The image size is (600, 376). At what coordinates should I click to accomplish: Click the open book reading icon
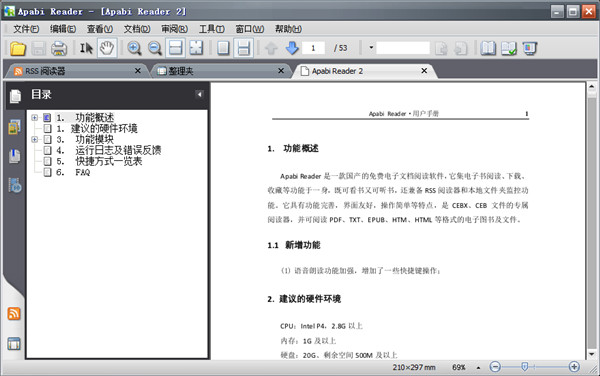point(488,48)
